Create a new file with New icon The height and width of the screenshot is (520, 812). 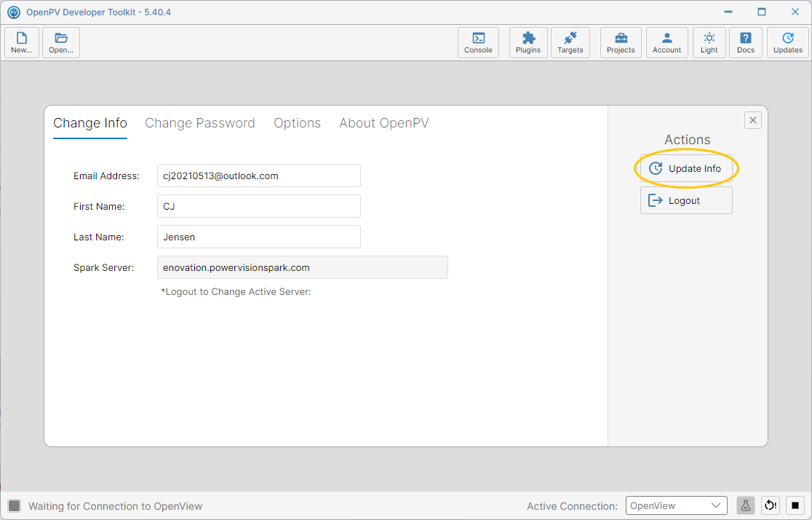click(22, 42)
